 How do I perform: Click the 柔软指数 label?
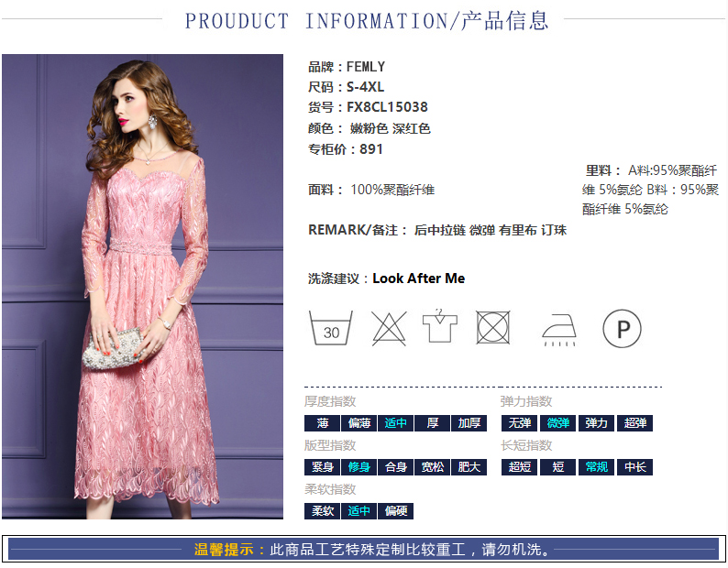330,489
